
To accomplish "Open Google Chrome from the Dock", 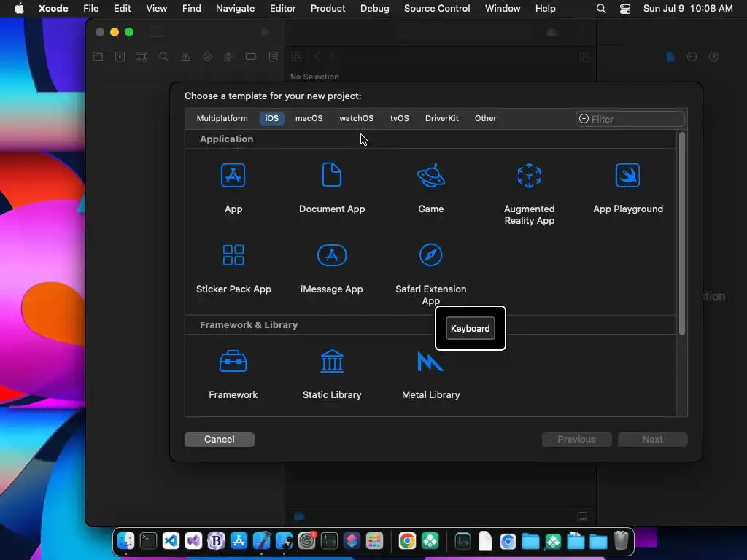I will tap(407, 540).
